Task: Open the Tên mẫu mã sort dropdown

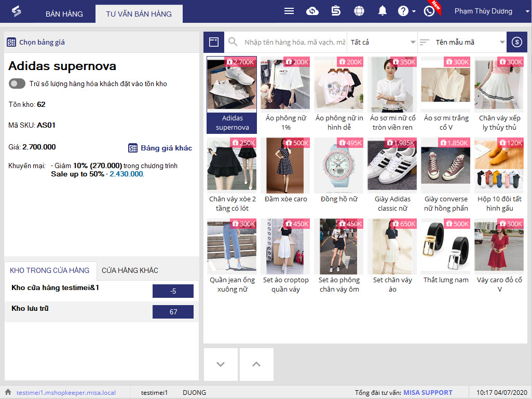Action: click(462, 42)
